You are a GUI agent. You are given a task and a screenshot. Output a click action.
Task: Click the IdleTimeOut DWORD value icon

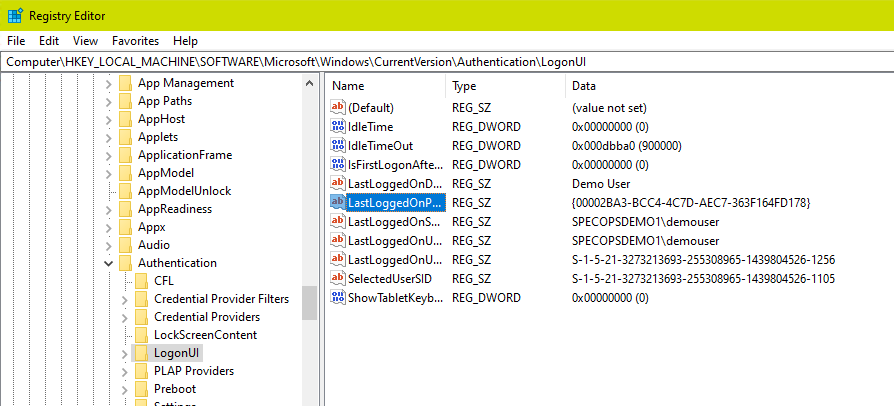[338, 145]
